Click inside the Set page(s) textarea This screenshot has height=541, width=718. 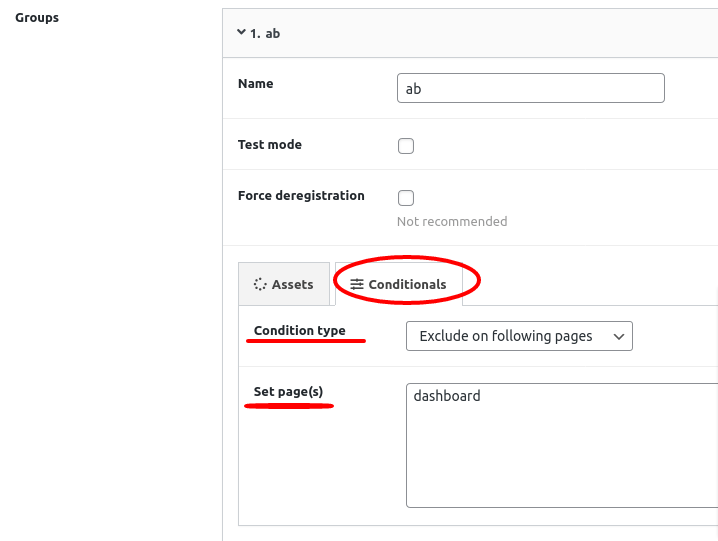point(562,445)
